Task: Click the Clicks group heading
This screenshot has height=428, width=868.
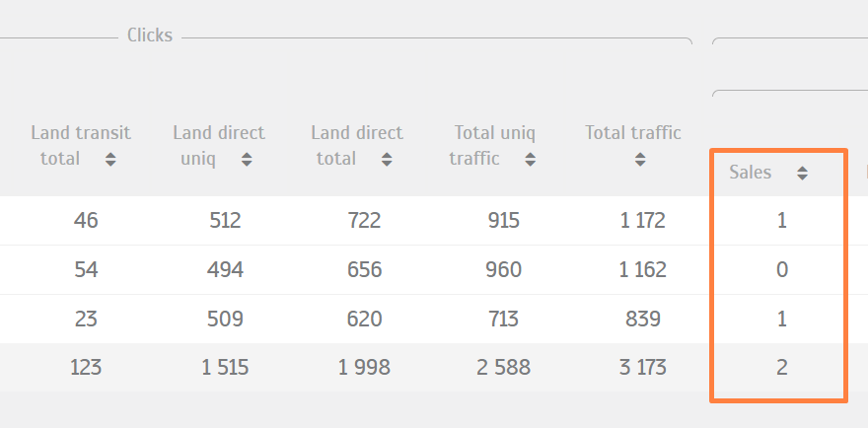Action: [x=150, y=36]
